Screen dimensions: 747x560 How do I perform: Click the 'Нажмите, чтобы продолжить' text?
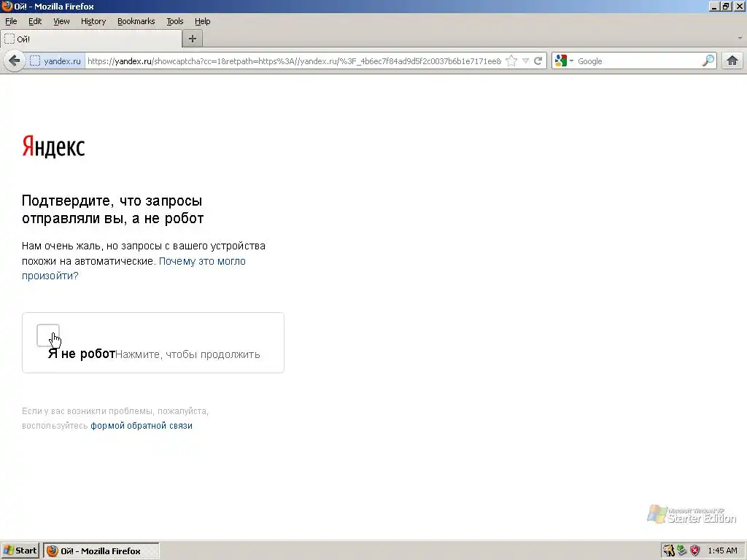pyautogui.click(x=187, y=355)
